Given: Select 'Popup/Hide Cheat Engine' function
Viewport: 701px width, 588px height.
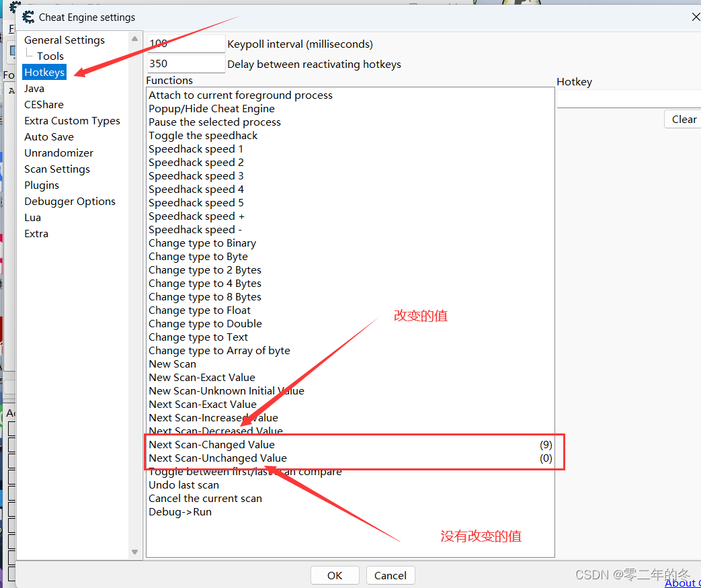Looking at the screenshot, I should (350, 108).
